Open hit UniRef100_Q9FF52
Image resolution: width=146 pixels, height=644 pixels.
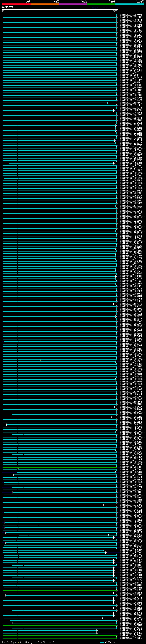click(131, 15)
